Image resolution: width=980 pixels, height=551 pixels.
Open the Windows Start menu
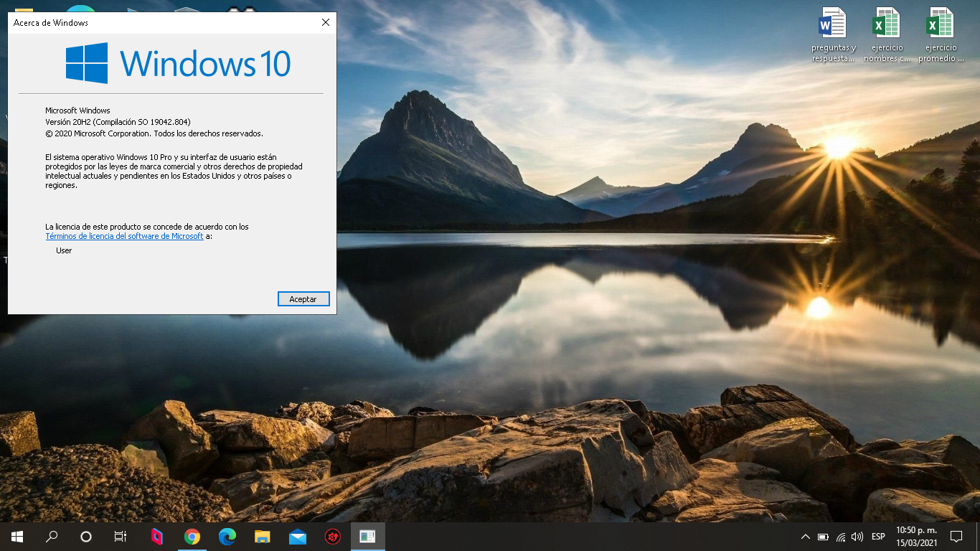tap(17, 537)
